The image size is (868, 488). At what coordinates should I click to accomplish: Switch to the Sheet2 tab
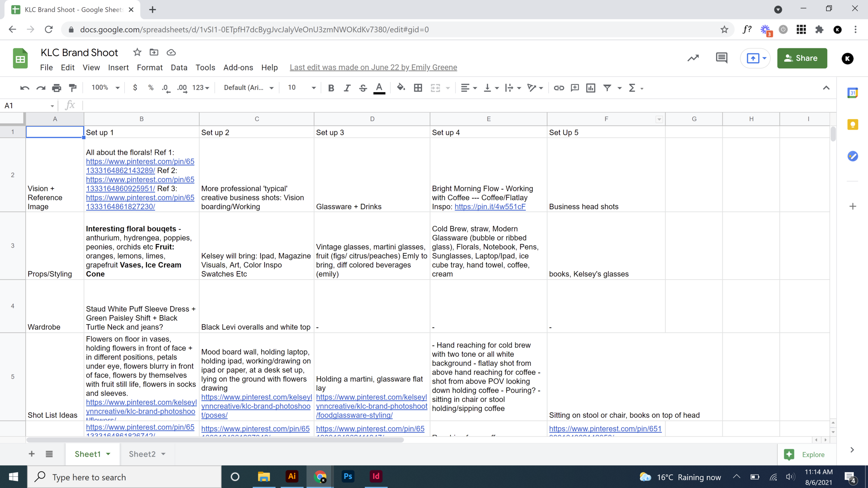(142, 454)
